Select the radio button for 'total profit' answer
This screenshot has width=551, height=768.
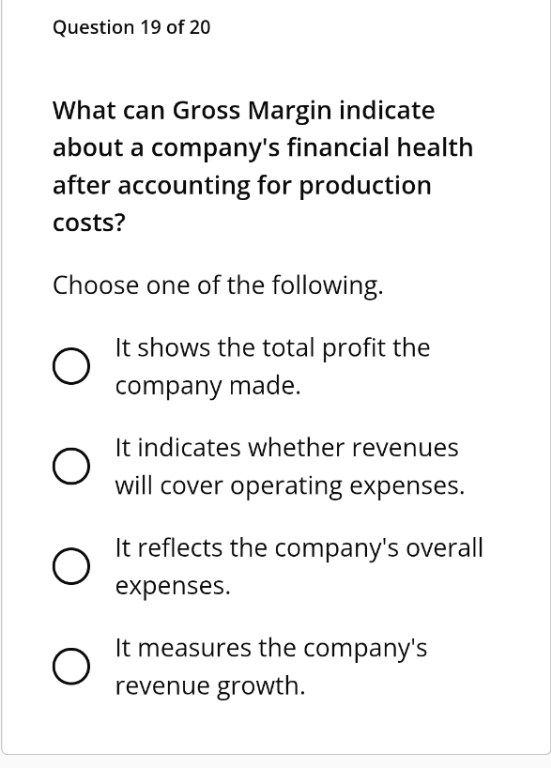71,366
